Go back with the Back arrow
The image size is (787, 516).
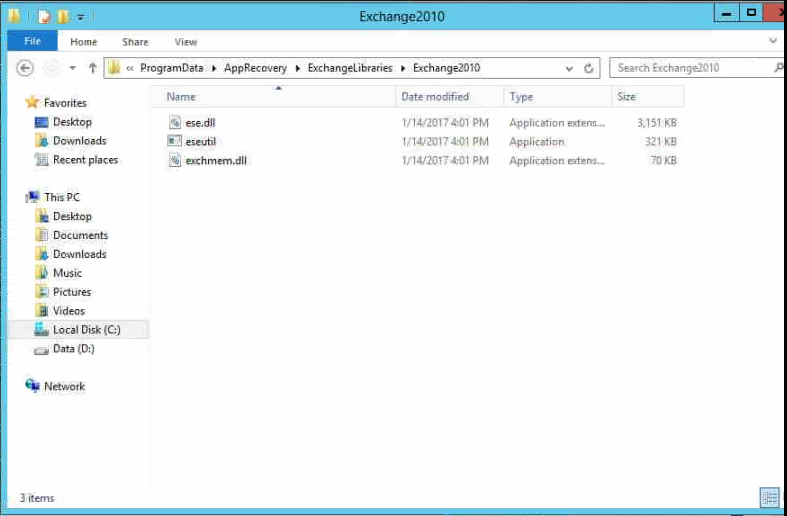25,68
